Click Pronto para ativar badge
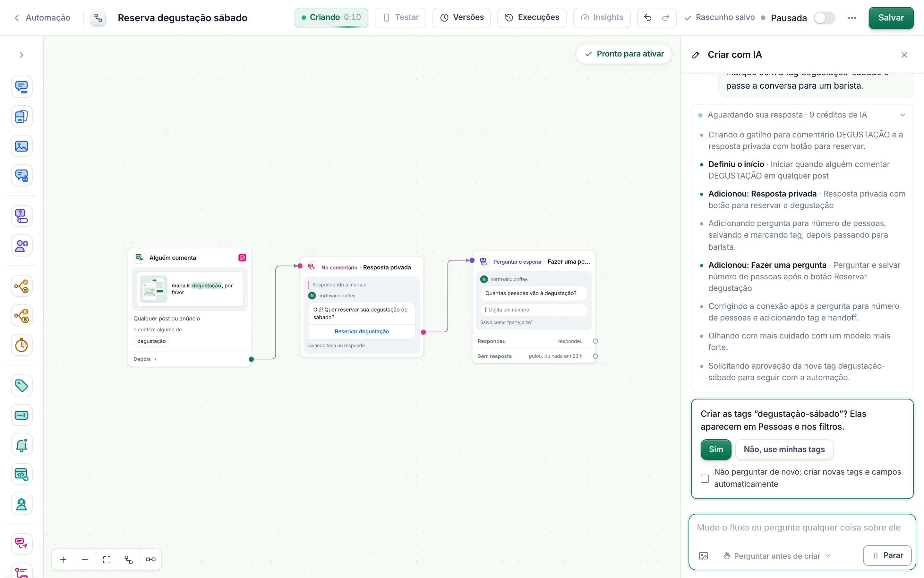This screenshot has width=924, height=578. 624,54
